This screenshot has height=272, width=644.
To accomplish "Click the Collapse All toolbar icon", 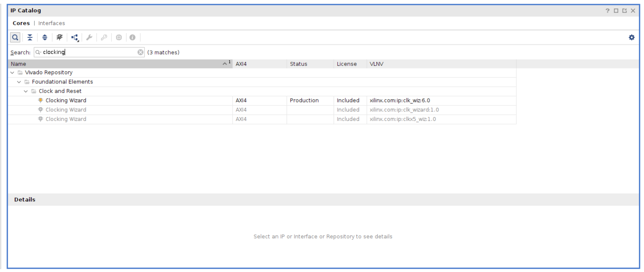I will pos(30,38).
